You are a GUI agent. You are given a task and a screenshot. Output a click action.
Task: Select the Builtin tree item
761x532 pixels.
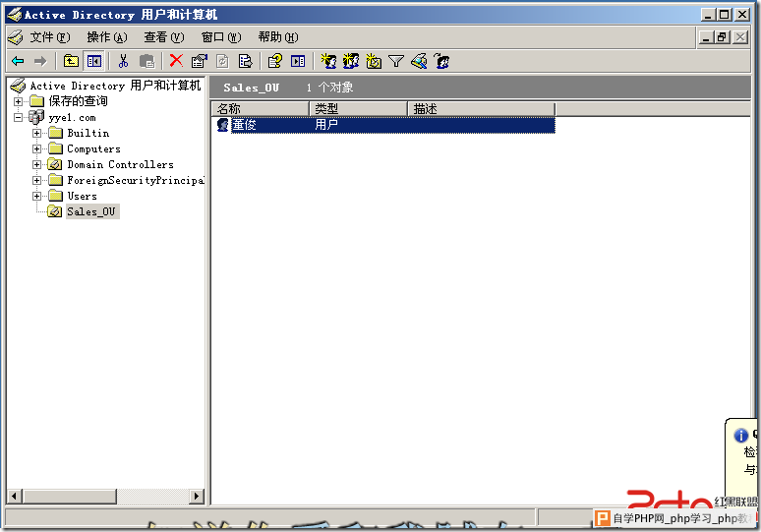[88, 133]
